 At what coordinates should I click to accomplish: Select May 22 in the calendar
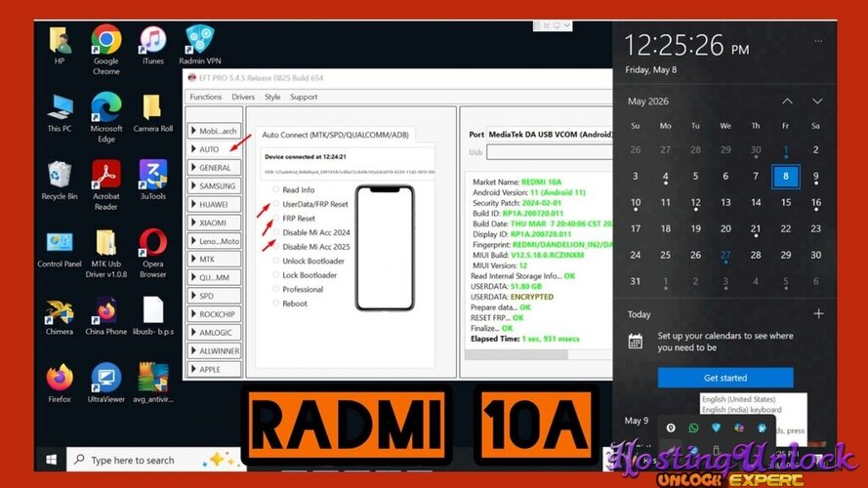pos(786,228)
